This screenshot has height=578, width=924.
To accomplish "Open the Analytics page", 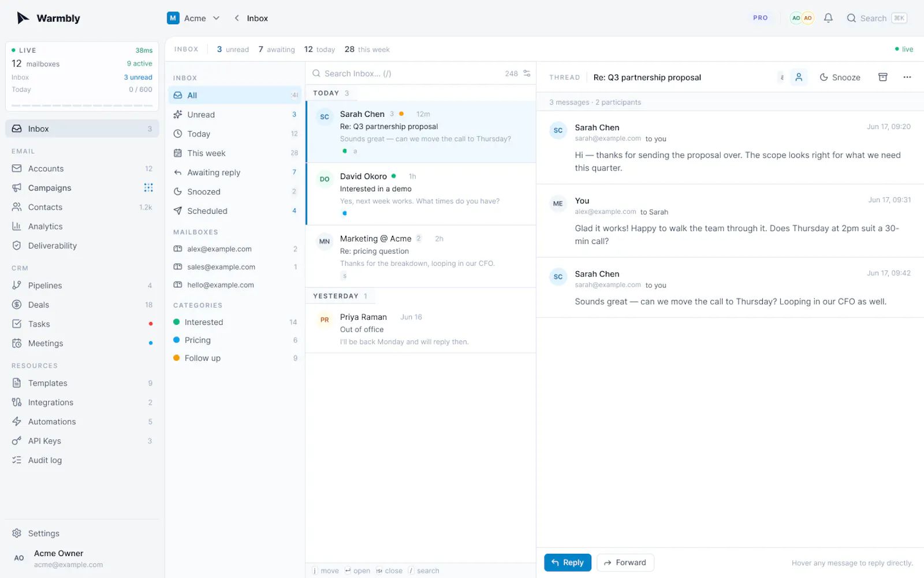I will (x=82, y=227).
